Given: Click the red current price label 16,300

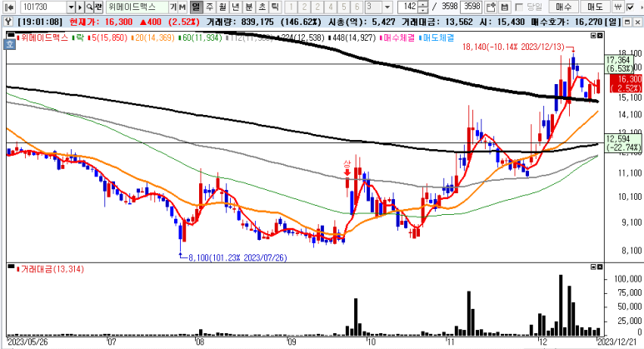Looking at the screenshot, I should 626,83.
